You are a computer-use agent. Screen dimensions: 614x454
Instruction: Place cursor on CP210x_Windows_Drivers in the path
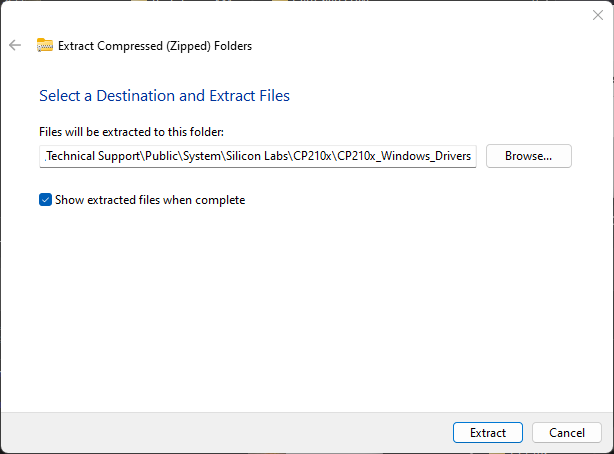click(404, 156)
